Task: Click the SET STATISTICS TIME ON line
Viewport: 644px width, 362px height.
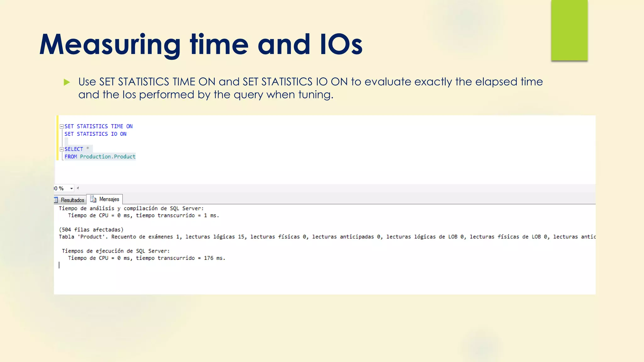Action: point(98,126)
